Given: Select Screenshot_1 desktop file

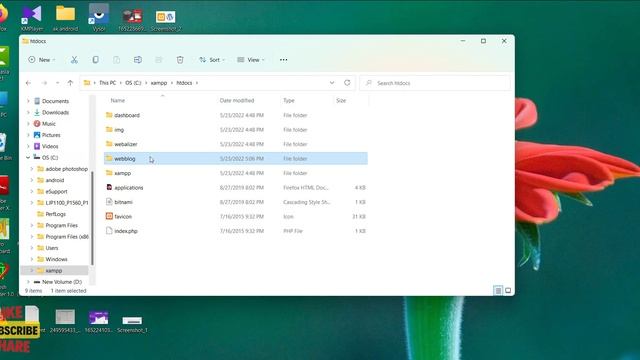Looking at the screenshot, I should (x=132, y=324).
